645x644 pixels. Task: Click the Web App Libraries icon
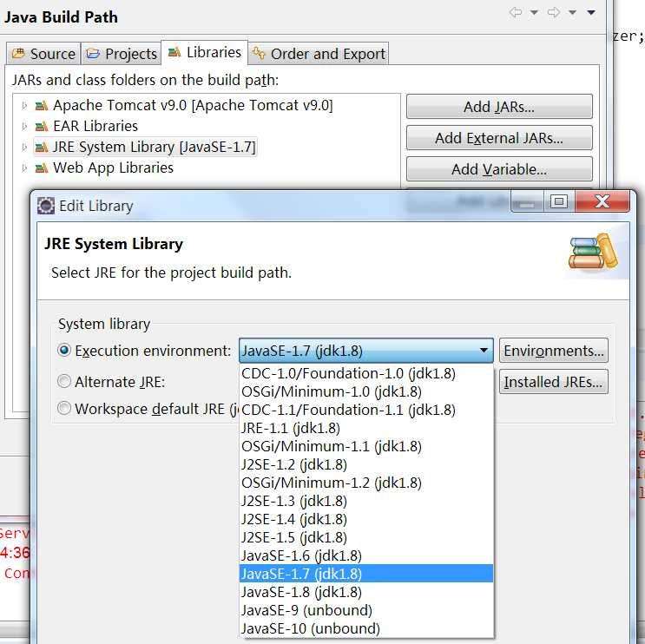pos(42,168)
